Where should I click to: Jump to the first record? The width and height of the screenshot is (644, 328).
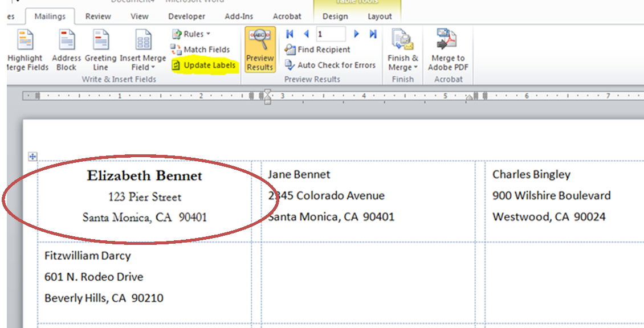point(290,34)
